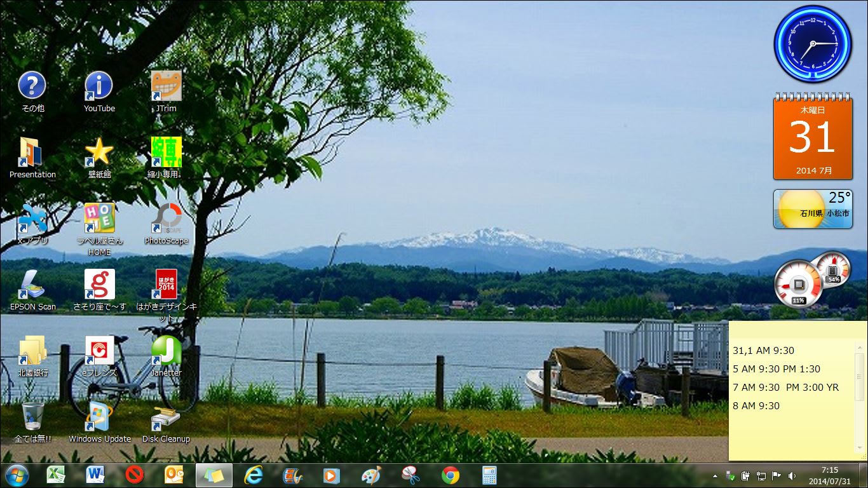Launch Excel from the taskbar

(57, 475)
